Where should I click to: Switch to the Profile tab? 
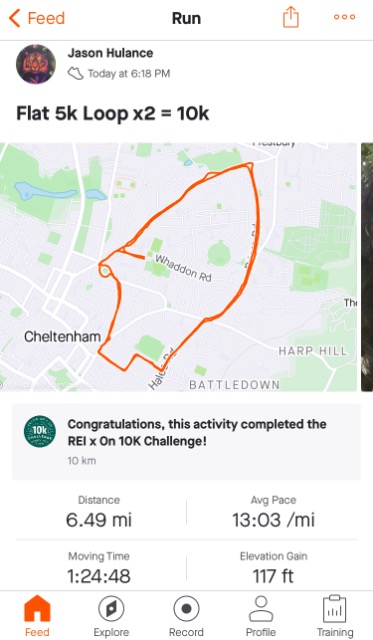point(261,616)
